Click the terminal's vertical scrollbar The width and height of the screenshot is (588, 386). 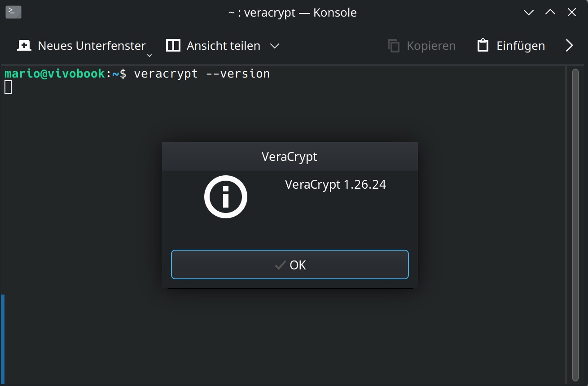[x=575, y=224]
